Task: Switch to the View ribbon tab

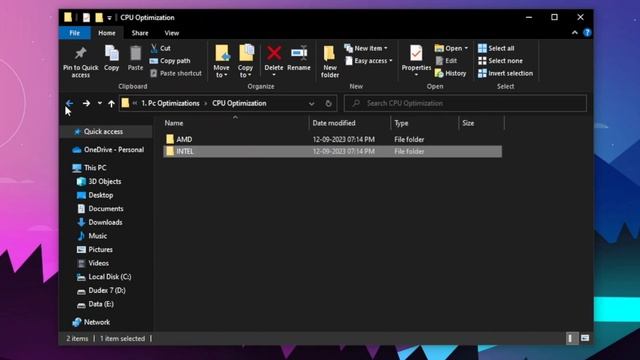Action: 172,33
